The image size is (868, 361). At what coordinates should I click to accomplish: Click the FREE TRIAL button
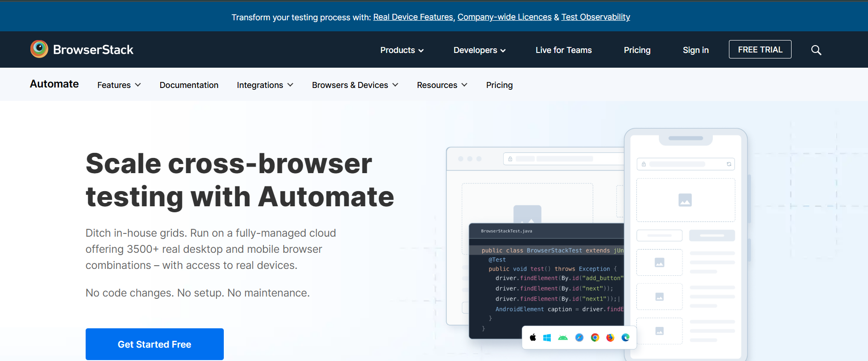pos(760,49)
